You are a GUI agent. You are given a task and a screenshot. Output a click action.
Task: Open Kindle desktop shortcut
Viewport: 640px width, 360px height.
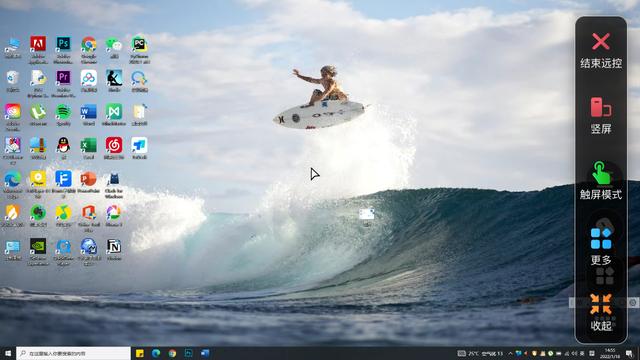pyautogui.click(x=114, y=81)
